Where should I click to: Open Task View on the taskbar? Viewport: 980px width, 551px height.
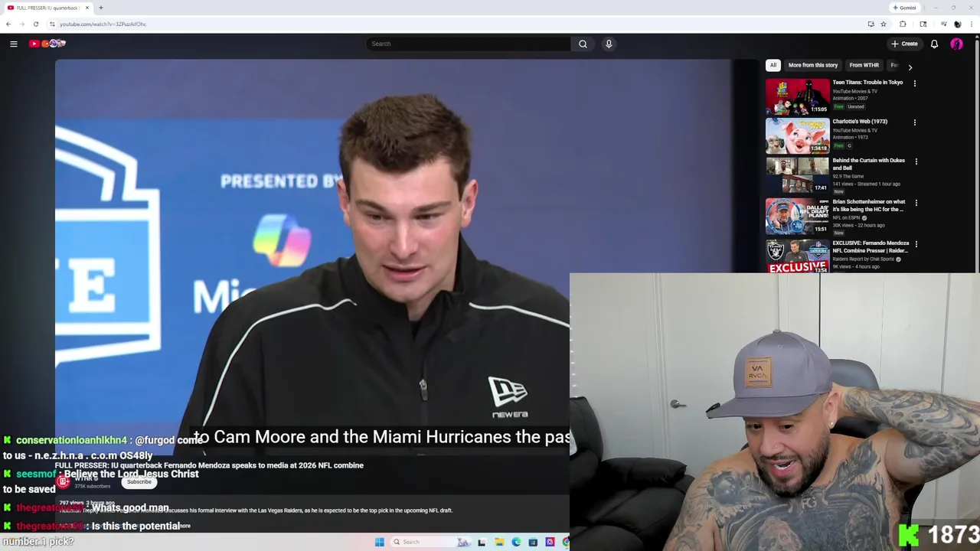tap(482, 542)
